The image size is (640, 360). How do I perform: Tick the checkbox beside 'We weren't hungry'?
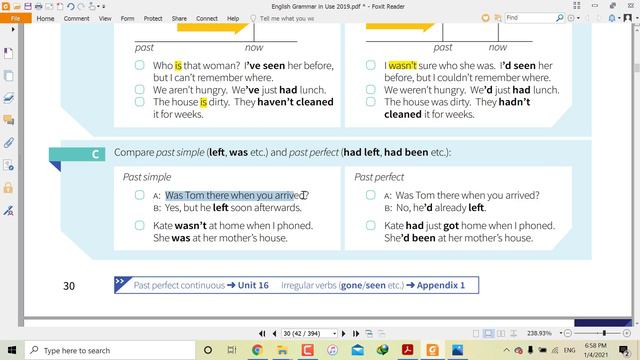click(x=371, y=89)
